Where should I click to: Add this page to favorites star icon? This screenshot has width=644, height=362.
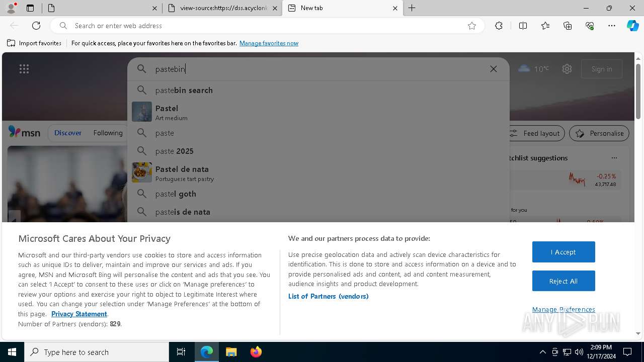[472, 26]
